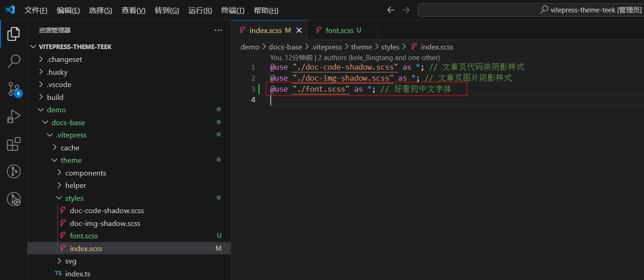Open 终端(T) menu
Screen dimensions: 644x280
[233, 10]
